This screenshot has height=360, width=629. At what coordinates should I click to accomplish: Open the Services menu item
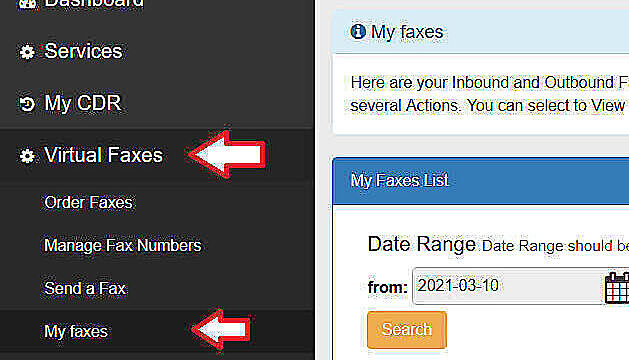tap(83, 51)
